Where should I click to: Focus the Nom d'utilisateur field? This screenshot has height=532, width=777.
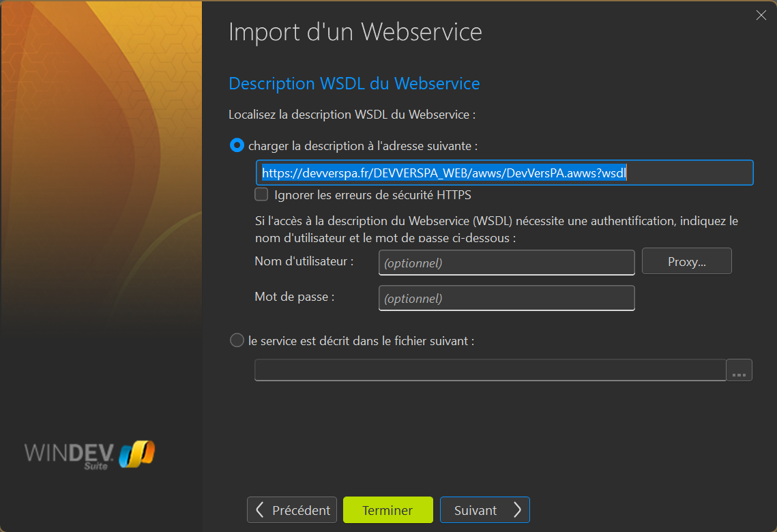pos(506,263)
